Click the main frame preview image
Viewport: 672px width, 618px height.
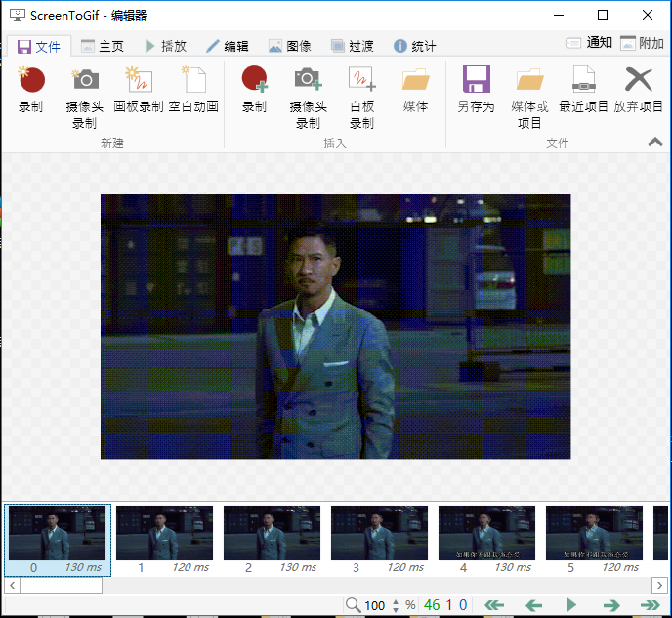click(336, 326)
